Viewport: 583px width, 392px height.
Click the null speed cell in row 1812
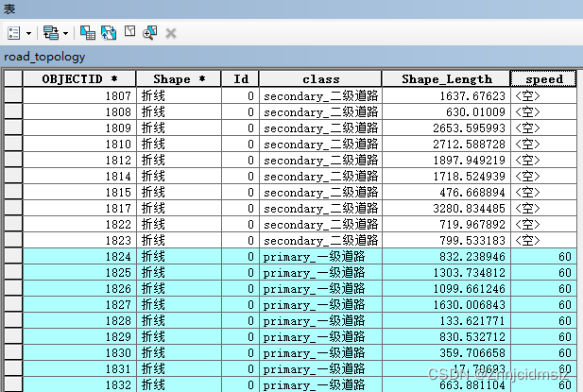coord(543,161)
